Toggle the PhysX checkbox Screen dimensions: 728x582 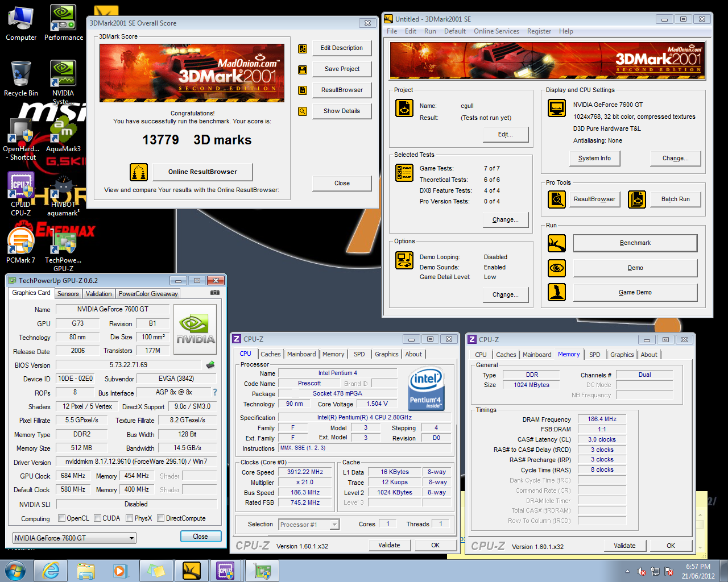click(x=130, y=518)
